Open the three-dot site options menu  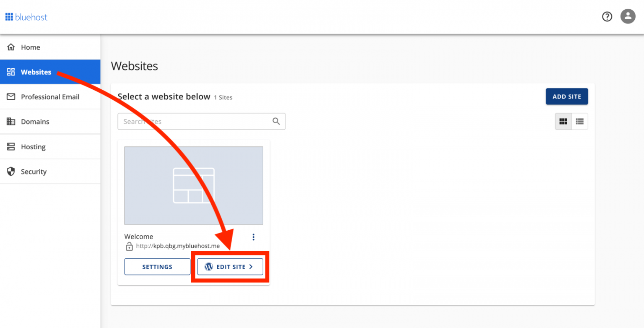pos(253,237)
